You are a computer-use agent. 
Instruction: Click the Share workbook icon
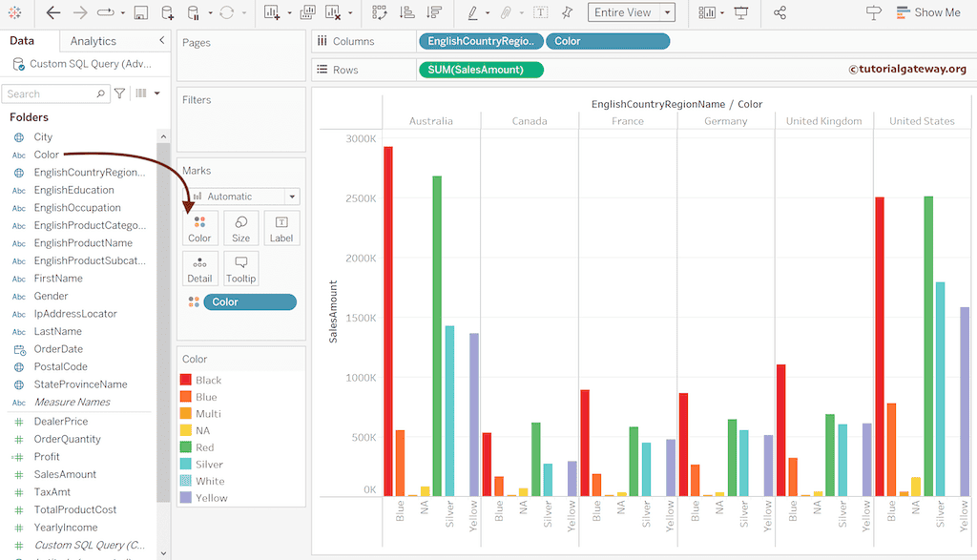click(x=780, y=13)
